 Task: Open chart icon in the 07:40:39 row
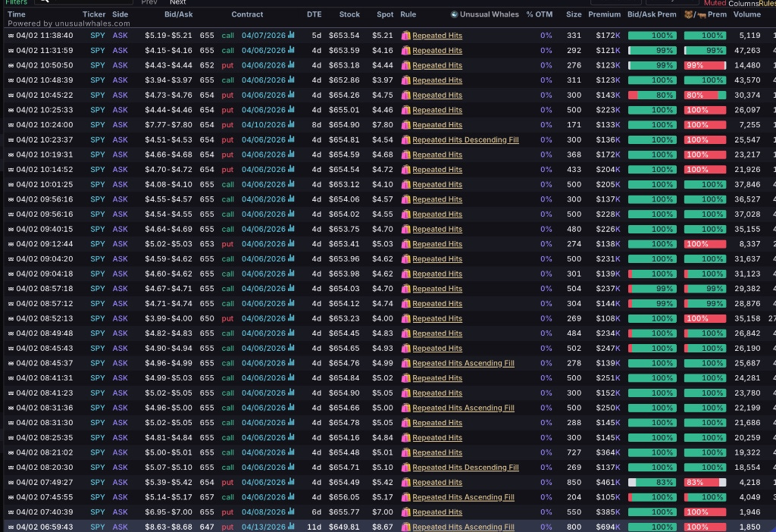(x=291, y=512)
